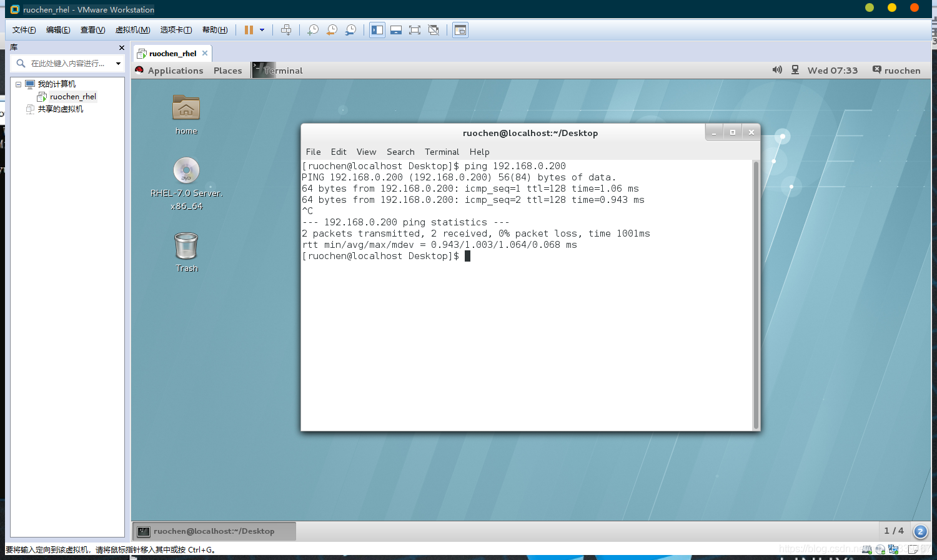Open the 文件(F) menu

coord(24,30)
